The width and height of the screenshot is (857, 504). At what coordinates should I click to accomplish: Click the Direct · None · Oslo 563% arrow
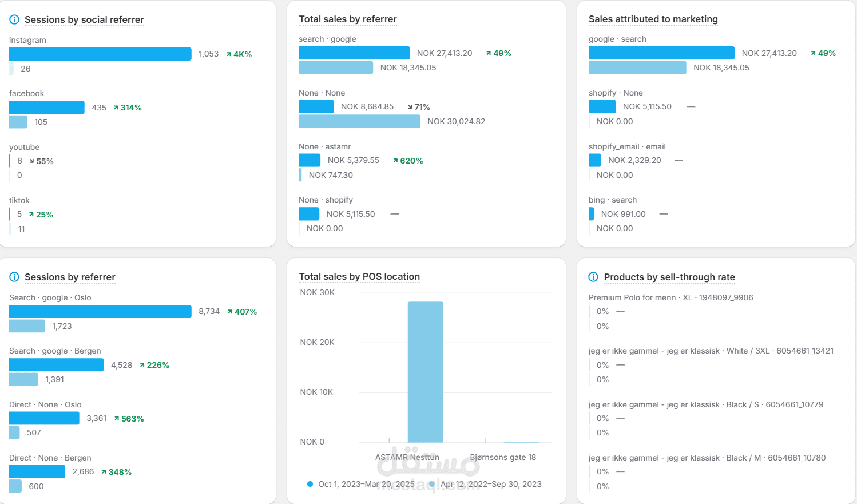(117, 419)
